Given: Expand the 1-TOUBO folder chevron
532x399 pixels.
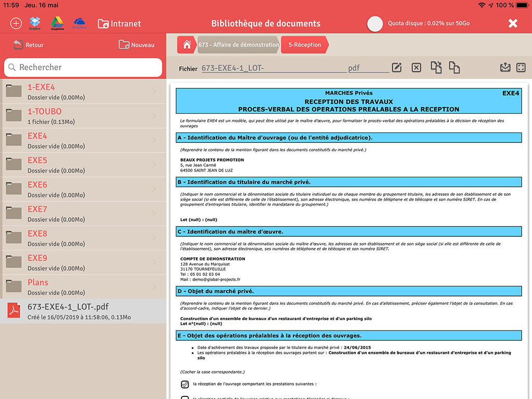Looking at the screenshot, I should pos(154,116).
